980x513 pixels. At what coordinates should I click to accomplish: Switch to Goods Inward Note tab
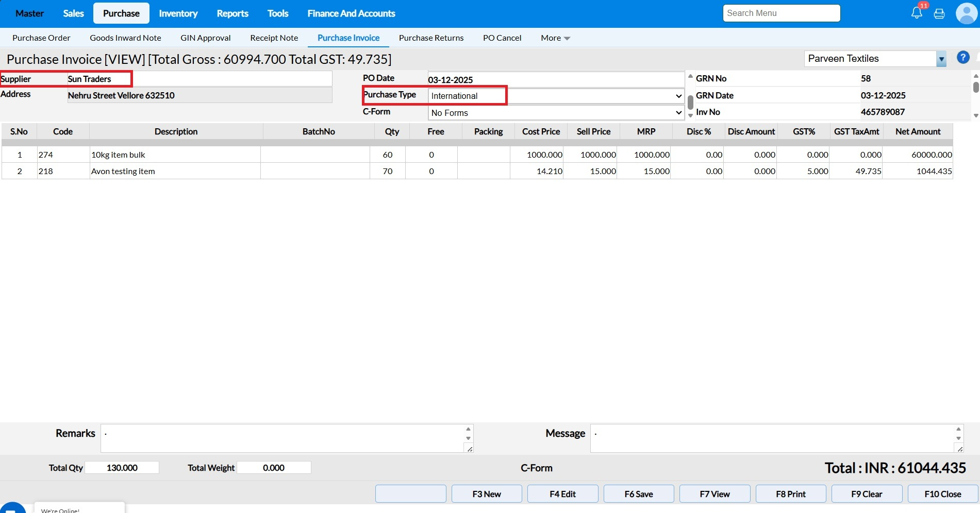pos(125,38)
